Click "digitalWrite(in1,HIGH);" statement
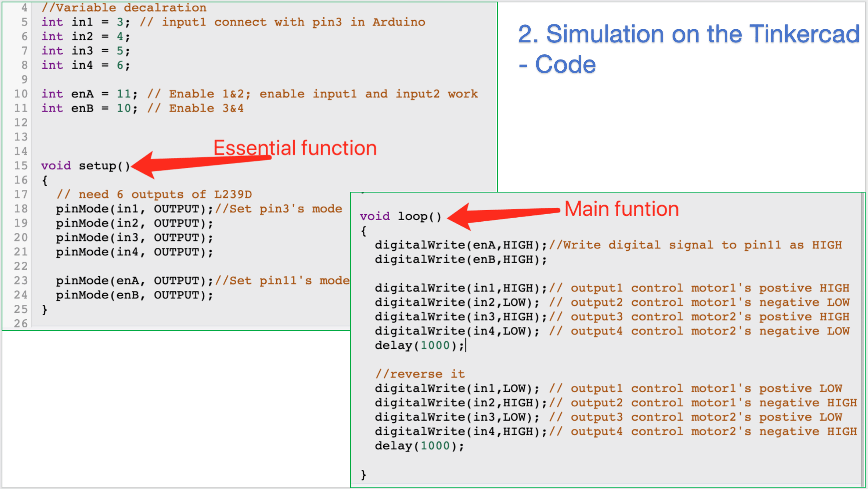Image resolution: width=868 pixels, height=489 pixels. (x=461, y=288)
